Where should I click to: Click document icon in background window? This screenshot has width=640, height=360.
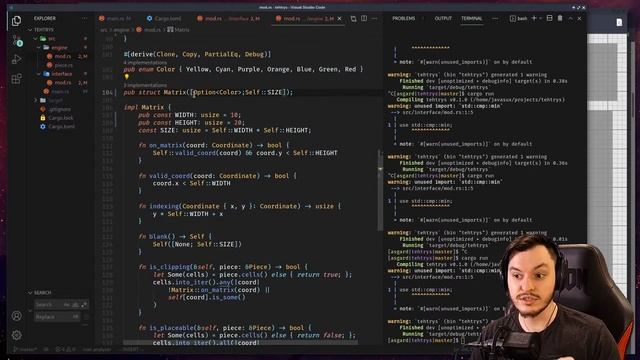point(619,22)
